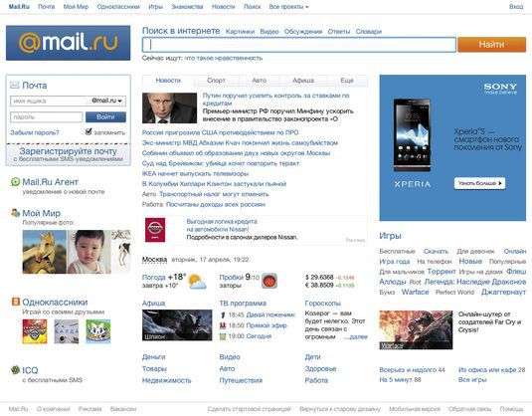Focus the internet search input field
This screenshot has height=416, width=532.
click(x=299, y=45)
